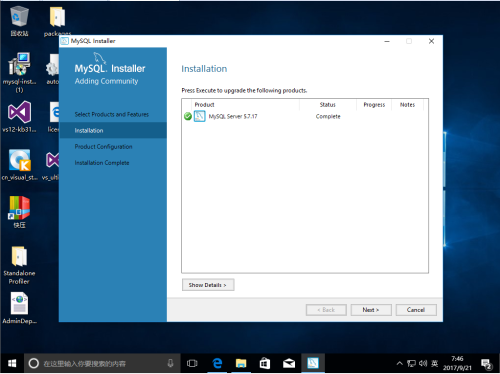Launch Microsoft Edge from taskbar
This screenshot has width=500, height=374.
(217, 363)
